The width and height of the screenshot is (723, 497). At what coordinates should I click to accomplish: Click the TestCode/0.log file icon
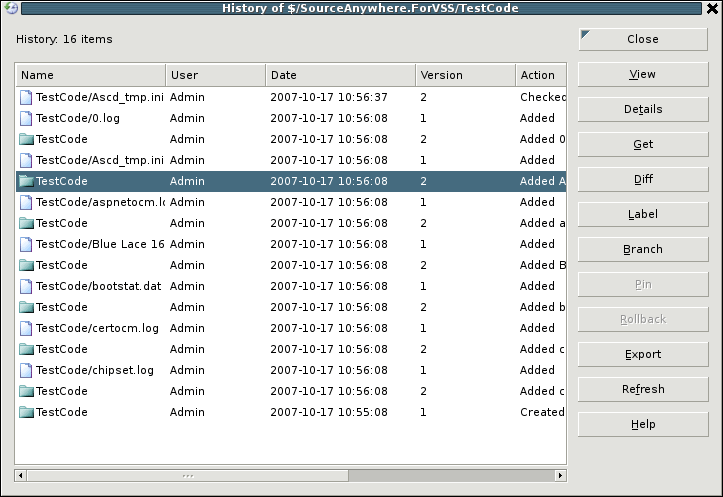pos(26,118)
